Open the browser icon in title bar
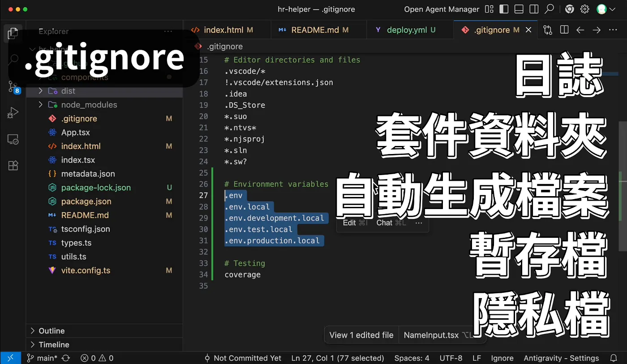 (570, 9)
